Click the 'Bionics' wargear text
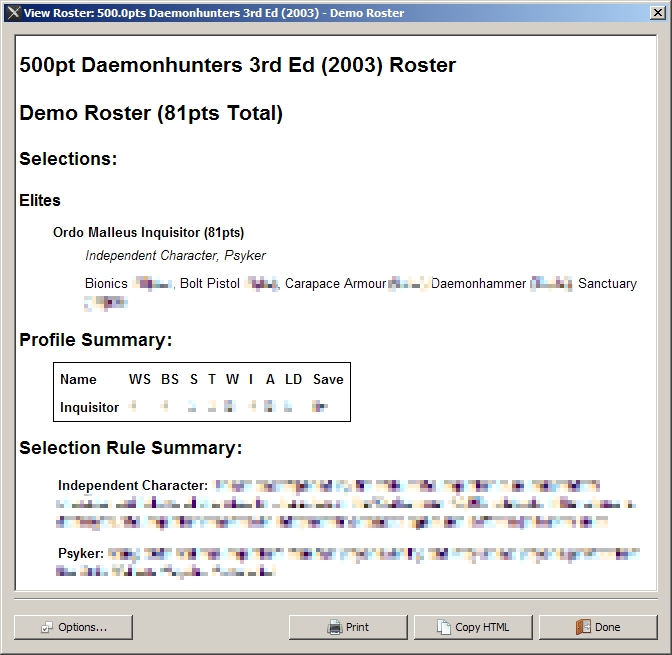Image resolution: width=672 pixels, height=655 pixels. click(106, 283)
